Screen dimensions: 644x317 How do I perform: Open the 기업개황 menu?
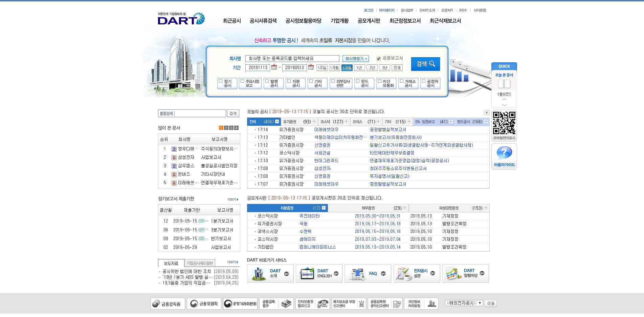(339, 21)
